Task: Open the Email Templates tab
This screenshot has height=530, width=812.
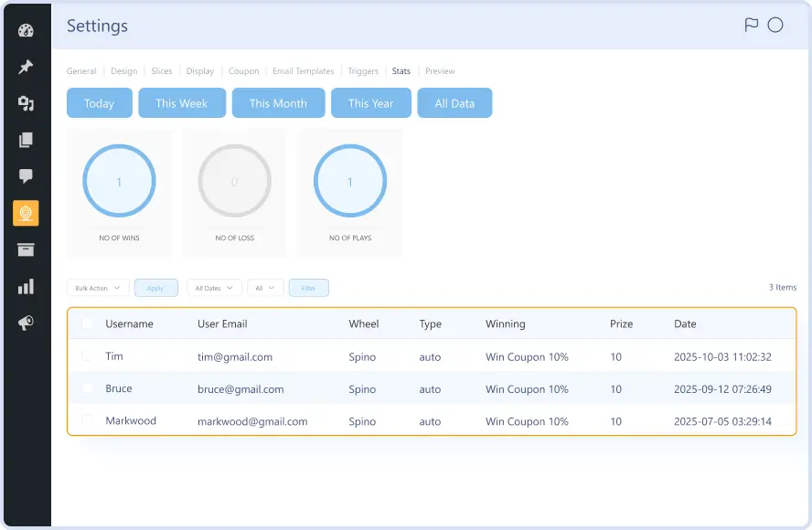Action: (x=304, y=71)
